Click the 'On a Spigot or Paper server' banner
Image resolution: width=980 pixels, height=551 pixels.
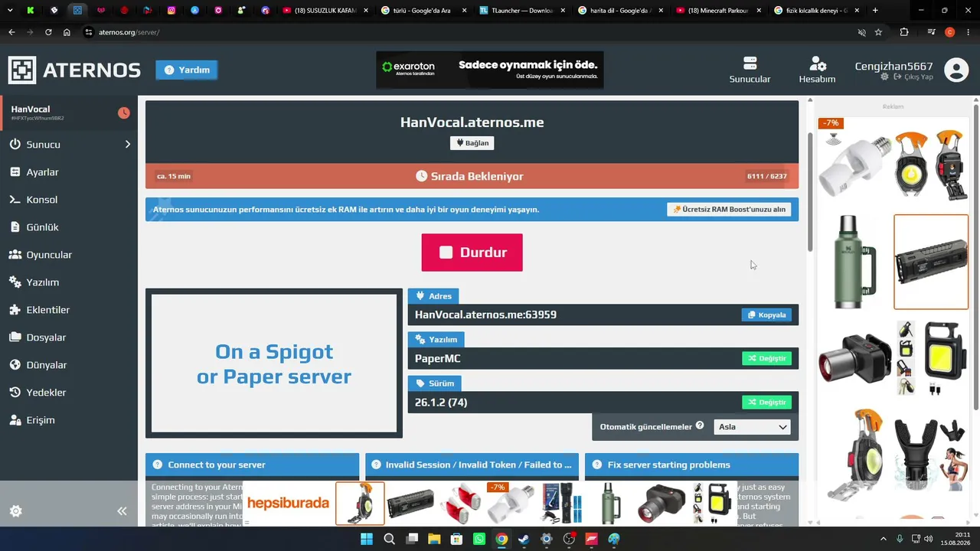click(x=274, y=364)
